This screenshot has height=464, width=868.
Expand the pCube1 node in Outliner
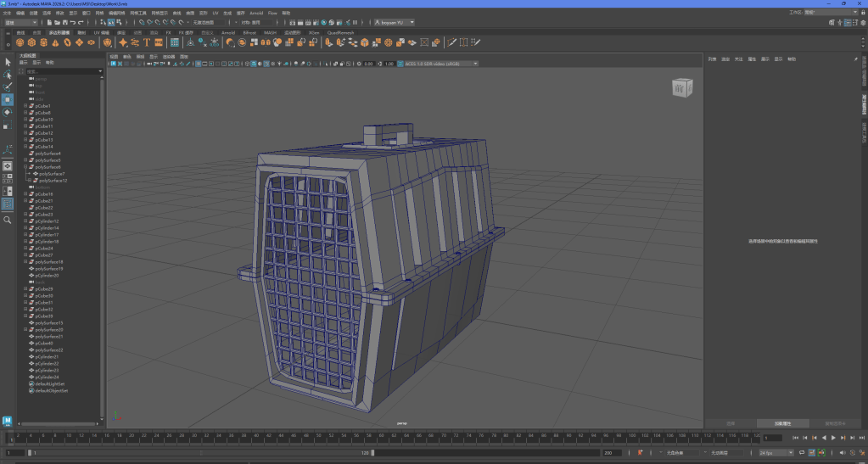coord(25,106)
